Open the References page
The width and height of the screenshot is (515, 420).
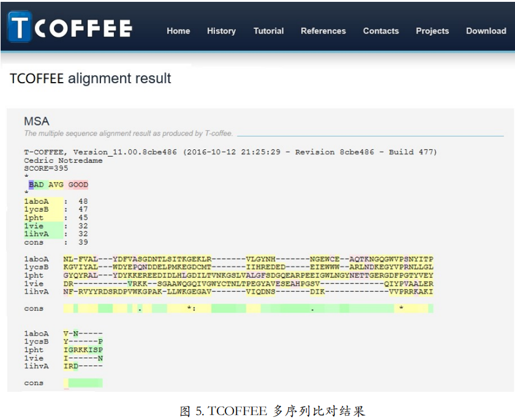tap(323, 31)
